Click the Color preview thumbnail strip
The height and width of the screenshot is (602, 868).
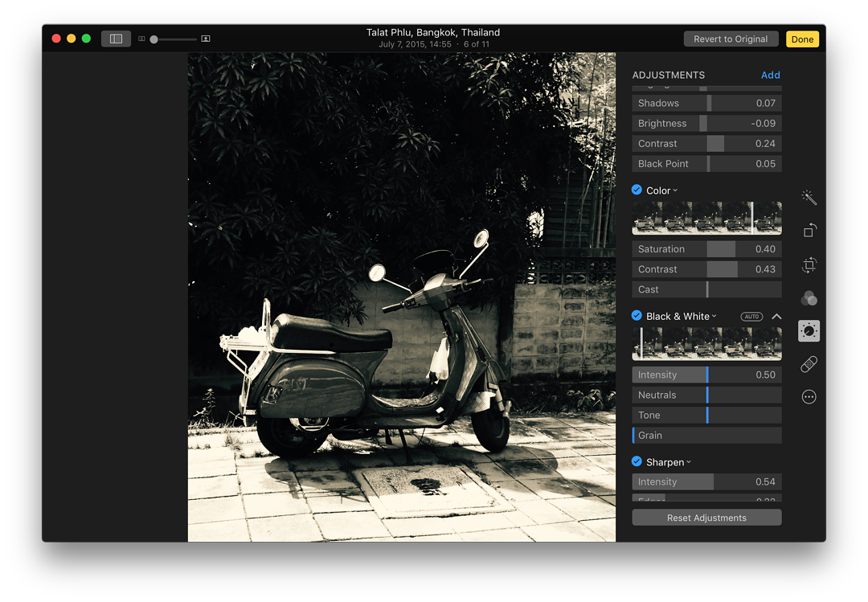click(x=706, y=218)
